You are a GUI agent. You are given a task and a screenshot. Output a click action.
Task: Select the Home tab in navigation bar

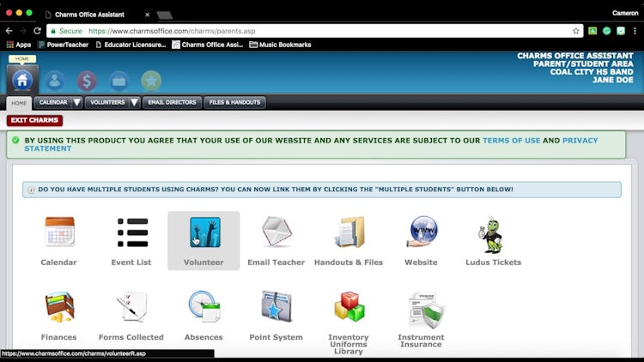19,103
